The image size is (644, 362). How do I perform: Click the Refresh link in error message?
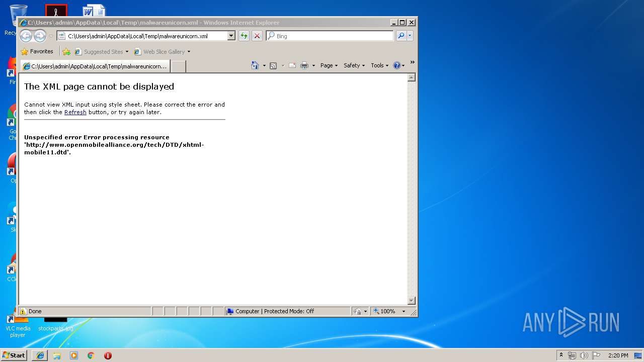pyautogui.click(x=75, y=112)
